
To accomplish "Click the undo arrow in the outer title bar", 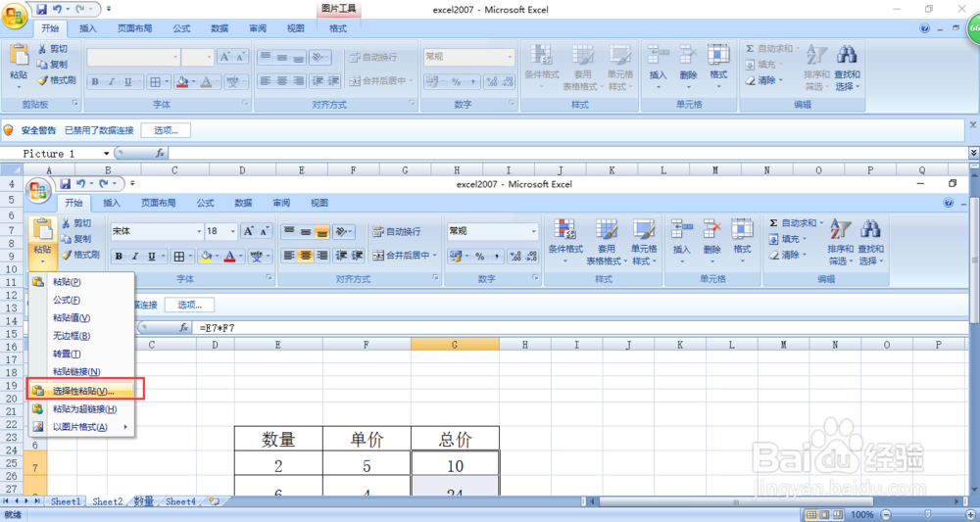I will (x=57, y=10).
